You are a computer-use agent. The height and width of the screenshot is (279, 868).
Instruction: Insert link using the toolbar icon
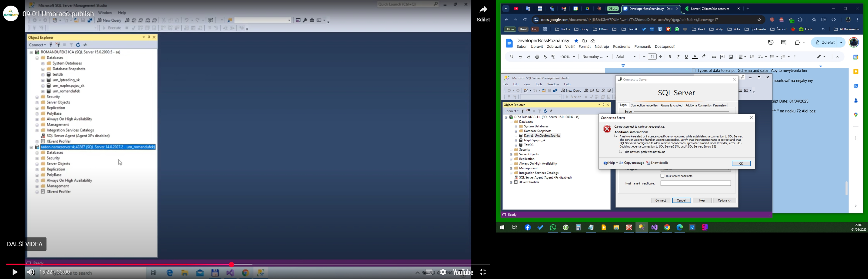714,57
